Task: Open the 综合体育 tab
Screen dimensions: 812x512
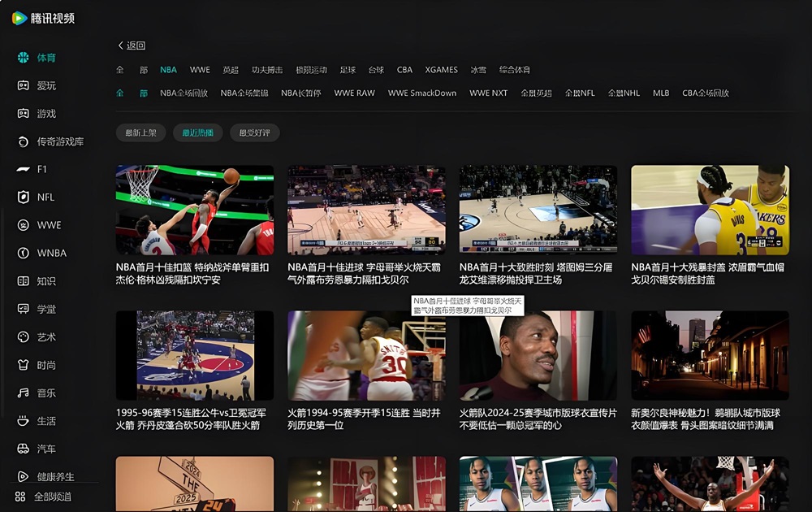Action: 514,70
